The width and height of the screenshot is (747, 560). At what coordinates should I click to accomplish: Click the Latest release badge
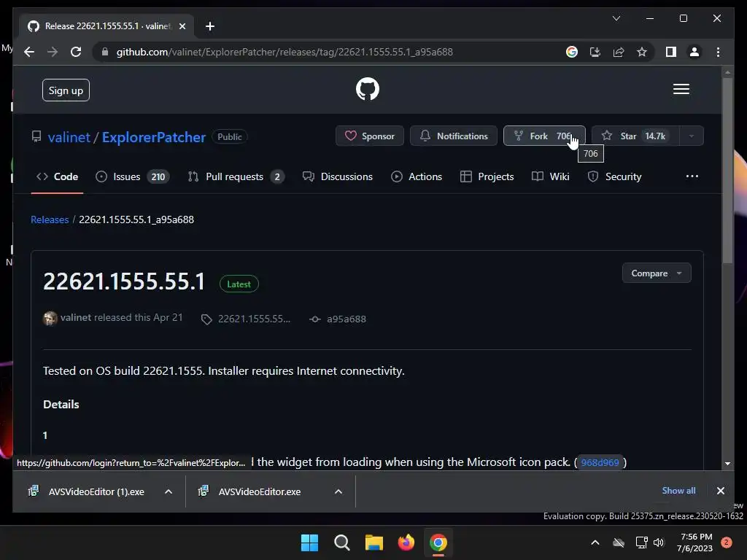(239, 284)
